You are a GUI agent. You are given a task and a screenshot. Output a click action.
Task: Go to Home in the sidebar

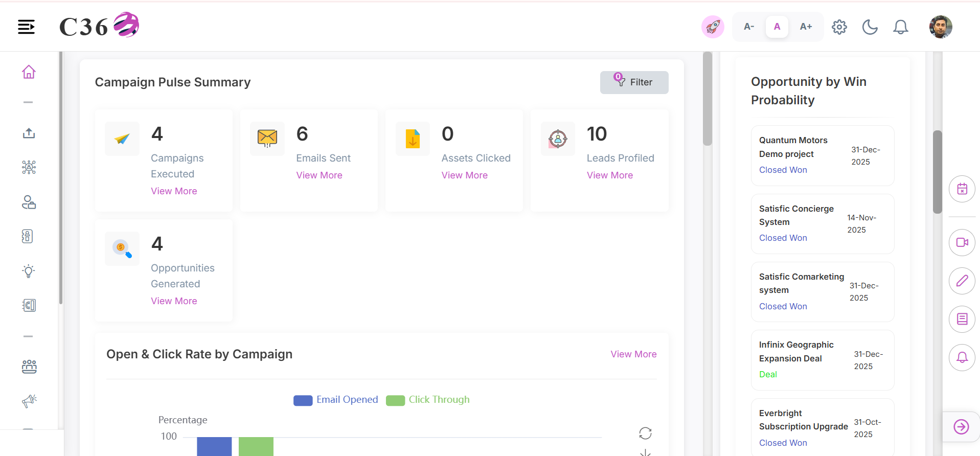pos(29,72)
